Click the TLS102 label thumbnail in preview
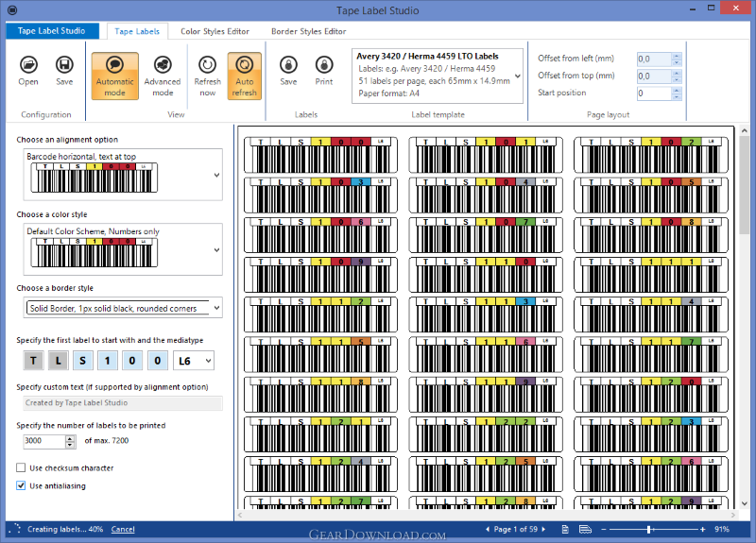 point(651,155)
